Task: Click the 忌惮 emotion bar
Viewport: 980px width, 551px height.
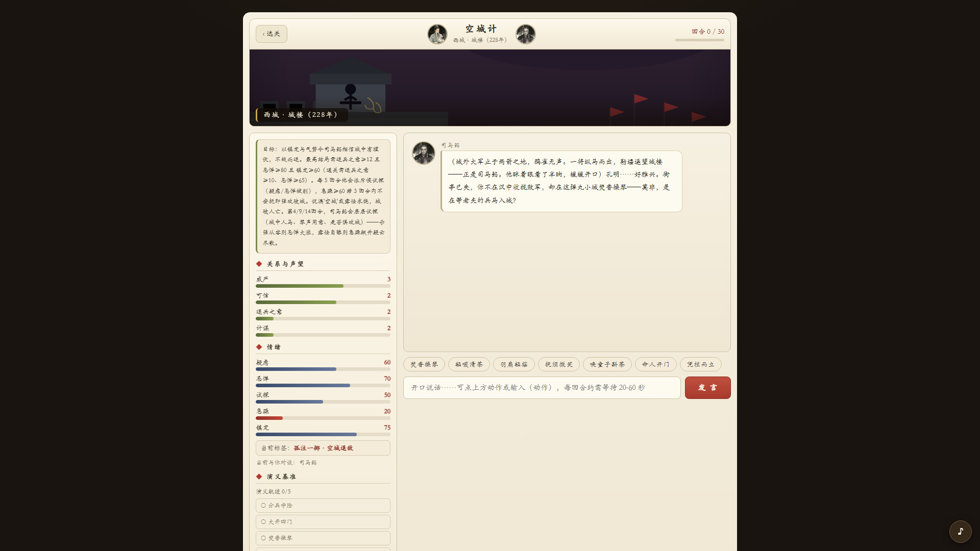Action: (323, 386)
